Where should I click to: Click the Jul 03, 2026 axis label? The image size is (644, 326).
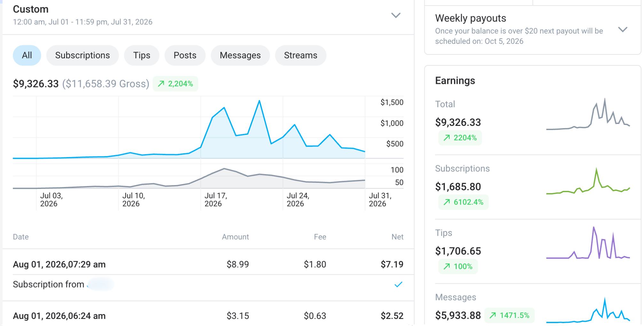pos(51,200)
